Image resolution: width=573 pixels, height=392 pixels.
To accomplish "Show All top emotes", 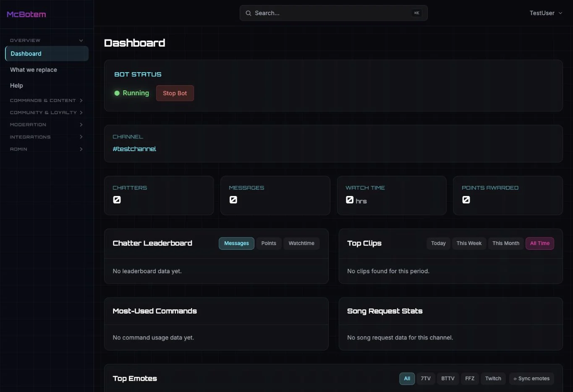I will tap(407, 379).
